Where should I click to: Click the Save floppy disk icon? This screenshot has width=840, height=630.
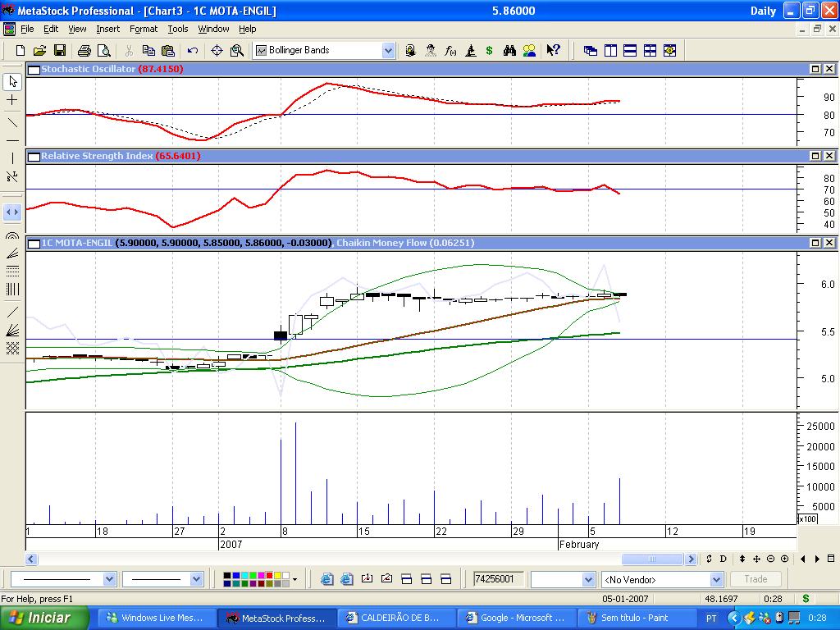tap(60, 51)
